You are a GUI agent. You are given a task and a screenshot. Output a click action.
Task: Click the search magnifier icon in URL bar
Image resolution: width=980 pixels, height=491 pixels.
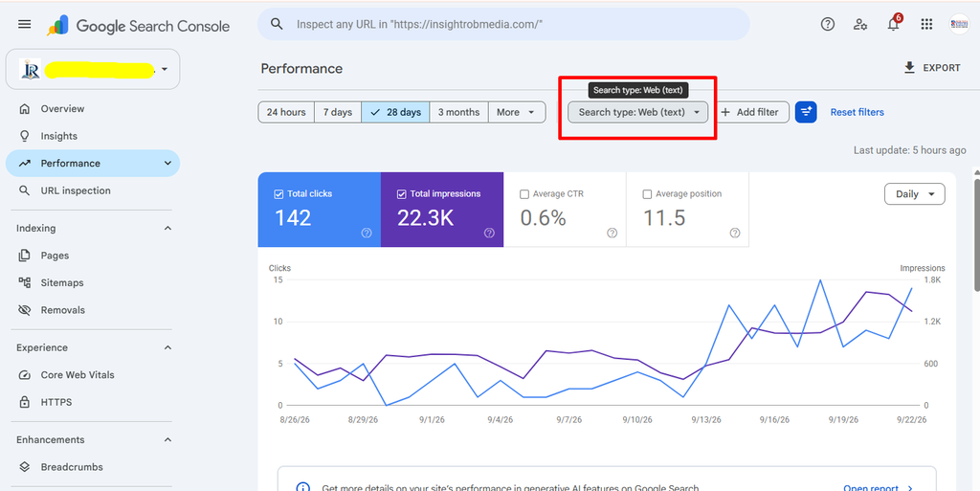pyautogui.click(x=277, y=24)
